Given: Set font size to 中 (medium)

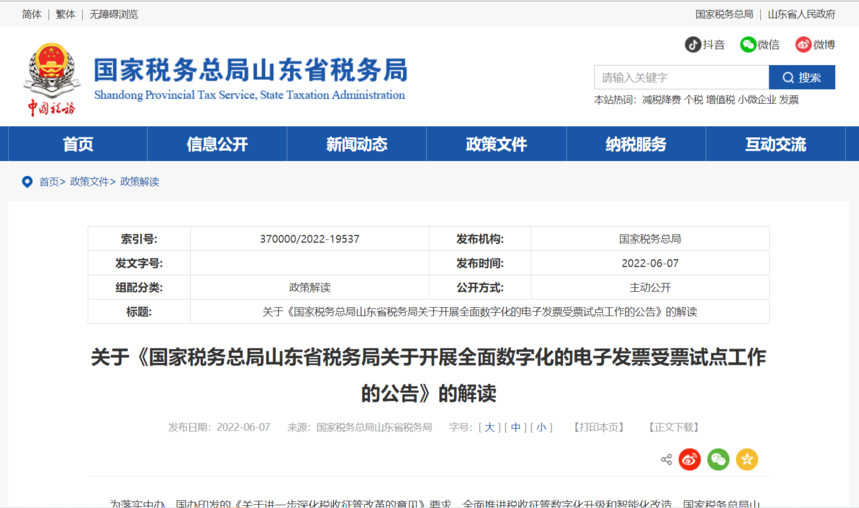Looking at the screenshot, I should tap(516, 428).
